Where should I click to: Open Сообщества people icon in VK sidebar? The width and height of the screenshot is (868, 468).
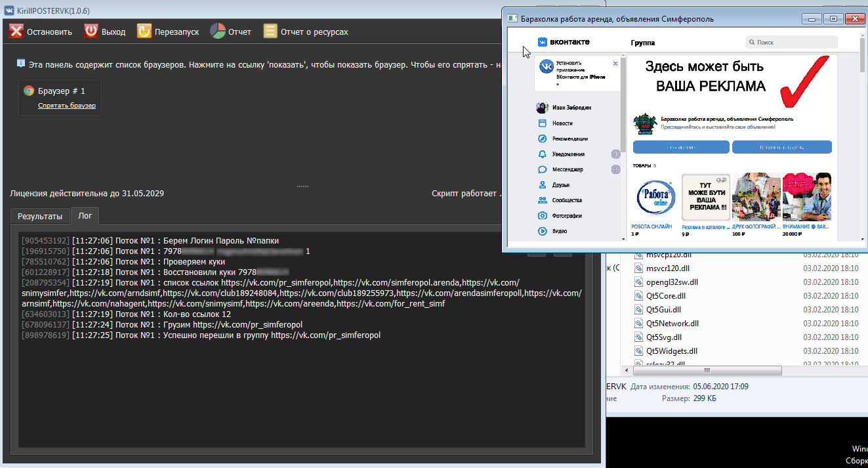tap(543, 200)
